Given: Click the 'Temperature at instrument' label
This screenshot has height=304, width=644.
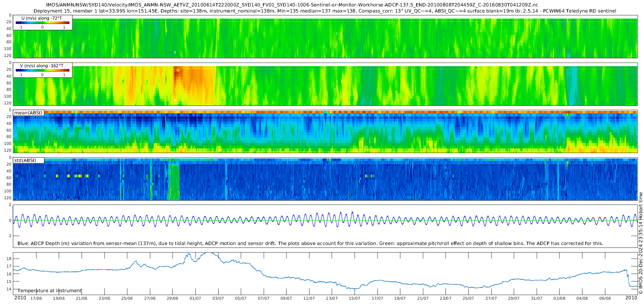Looking at the screenshot, I should (x=50, y=291).
